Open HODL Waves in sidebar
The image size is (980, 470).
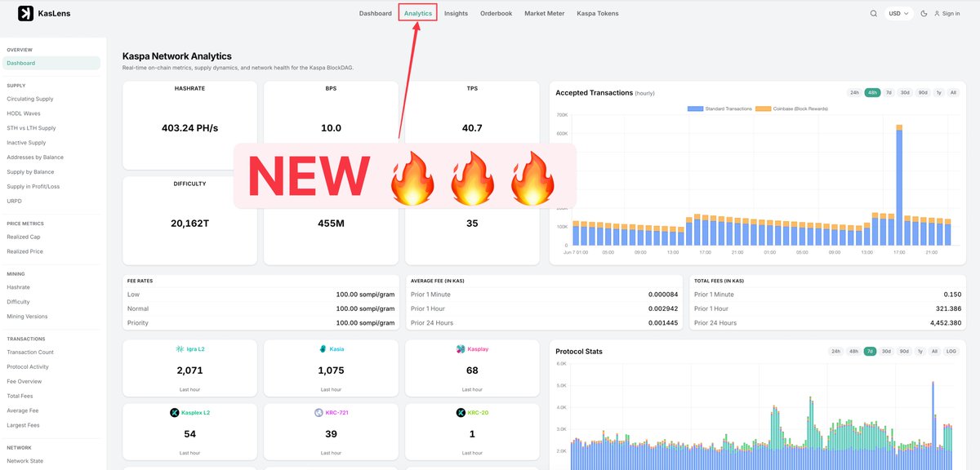click(24, 113)
